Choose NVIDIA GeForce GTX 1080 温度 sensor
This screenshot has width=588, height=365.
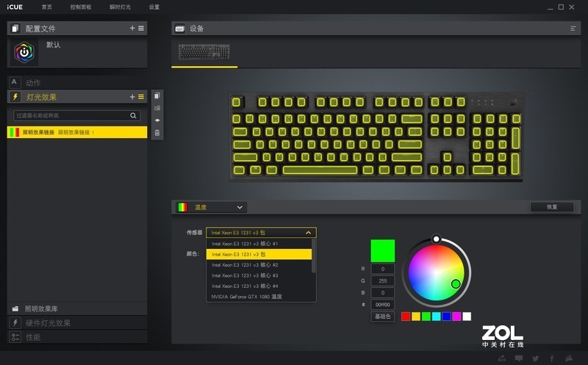pyautogui.click(x=259, y=297)
